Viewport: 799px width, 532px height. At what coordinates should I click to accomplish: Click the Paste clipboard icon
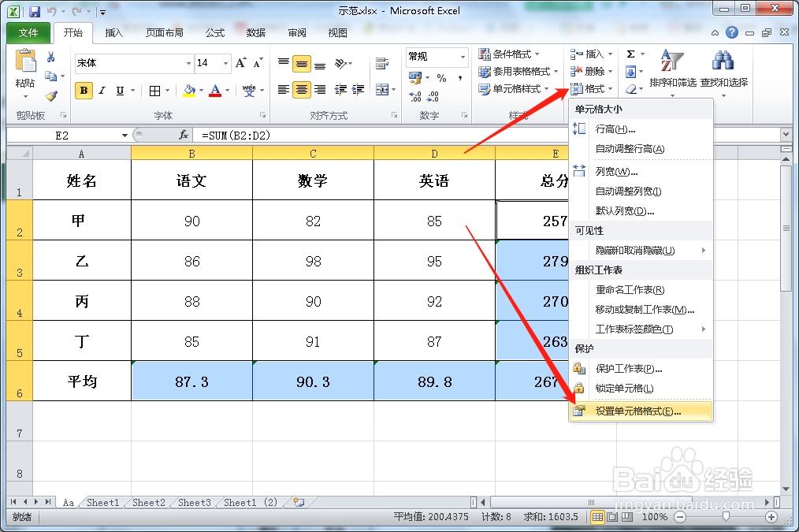(25, 61)
